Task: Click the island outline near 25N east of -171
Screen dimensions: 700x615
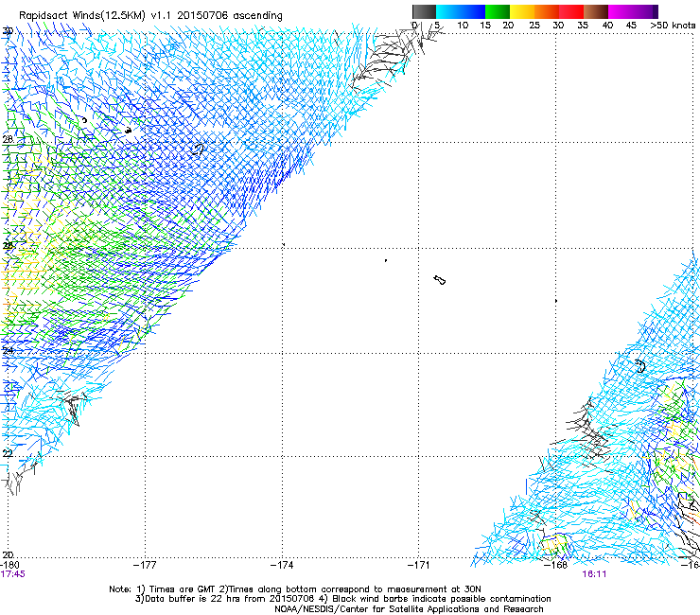Action: [440, 280]
